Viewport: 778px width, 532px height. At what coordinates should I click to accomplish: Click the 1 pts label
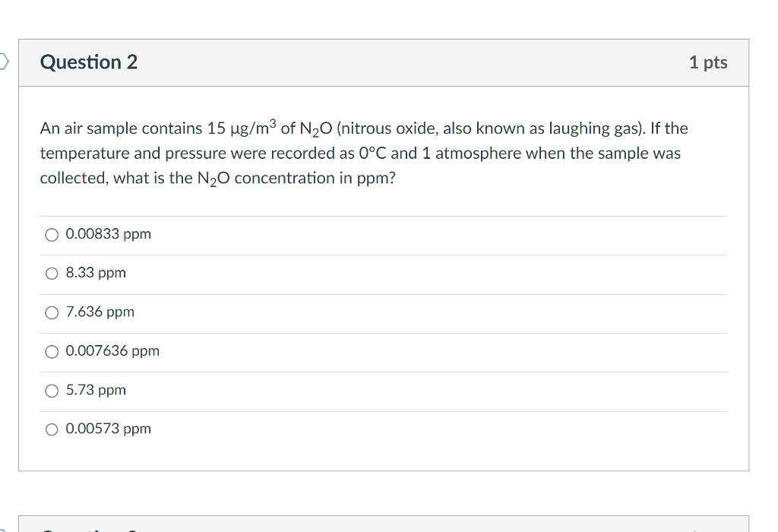708,63
